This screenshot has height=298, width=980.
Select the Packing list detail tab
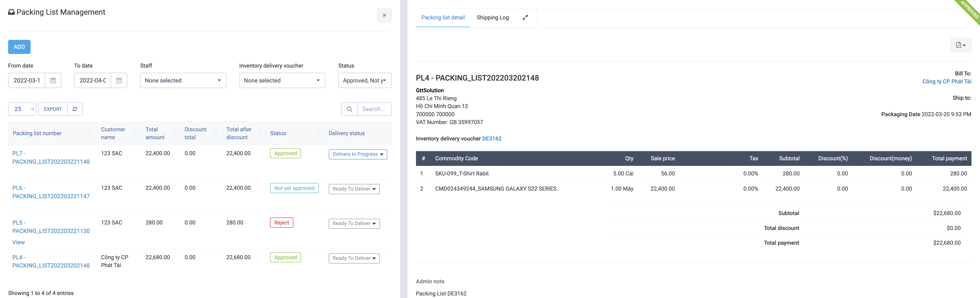coord(443,17)
